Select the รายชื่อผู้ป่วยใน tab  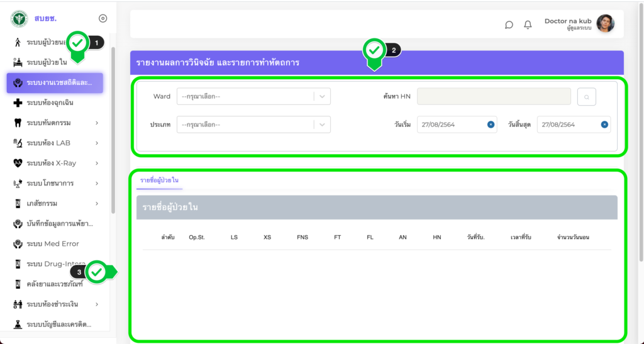point(159,180)
